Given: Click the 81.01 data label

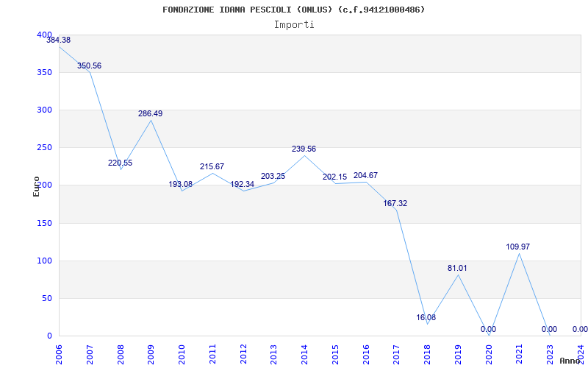Looking at the screenshot, I should pyautogui.click(x=457, y=268).
